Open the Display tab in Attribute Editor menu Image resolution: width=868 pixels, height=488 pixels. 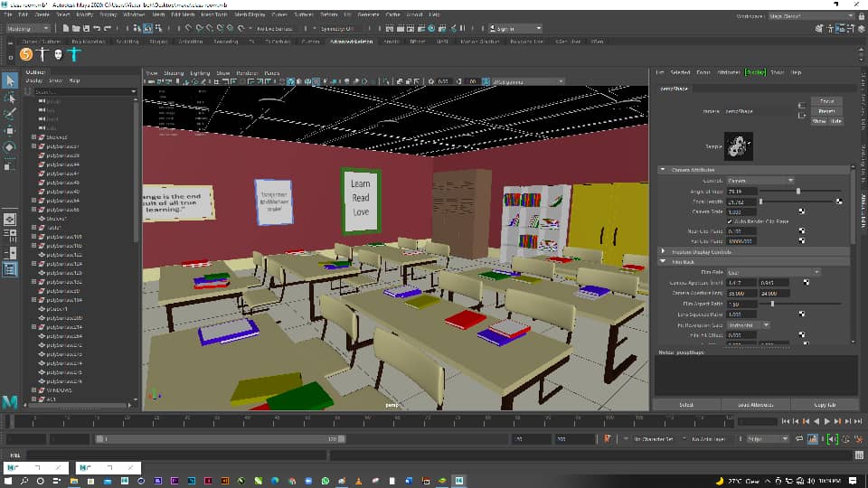pyautogui.click(x=755, y=72)
